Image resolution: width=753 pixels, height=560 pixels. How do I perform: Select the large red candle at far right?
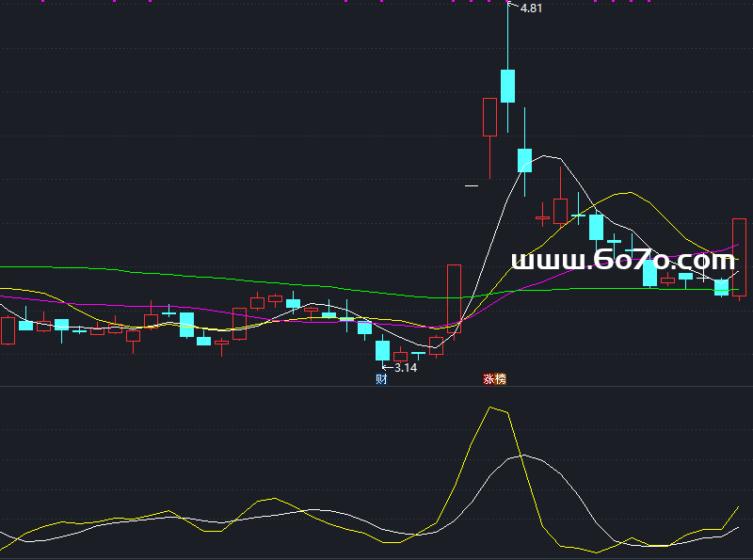(x=739, y=257)
